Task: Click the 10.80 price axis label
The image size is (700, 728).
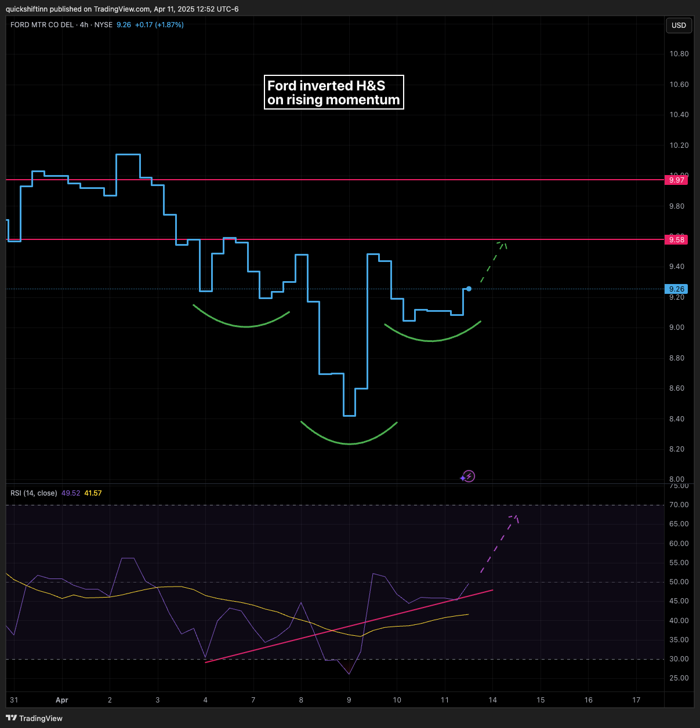Action: pos(679,54)
